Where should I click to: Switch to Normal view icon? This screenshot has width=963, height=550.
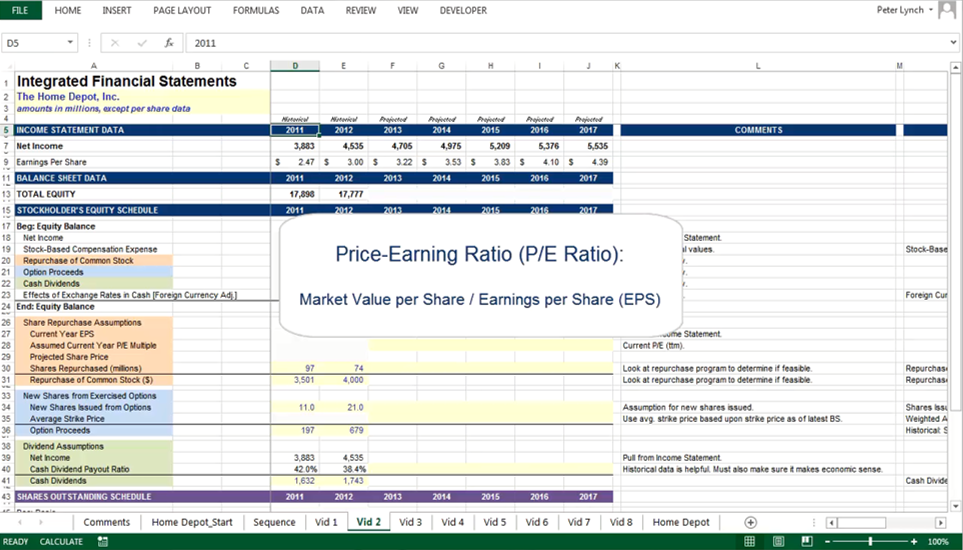(749, 541)
